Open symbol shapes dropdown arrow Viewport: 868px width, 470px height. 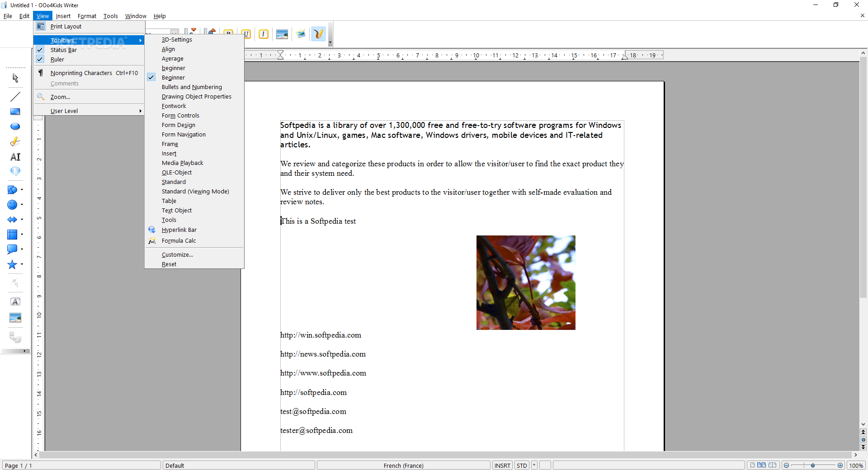(x=22, y=205)
